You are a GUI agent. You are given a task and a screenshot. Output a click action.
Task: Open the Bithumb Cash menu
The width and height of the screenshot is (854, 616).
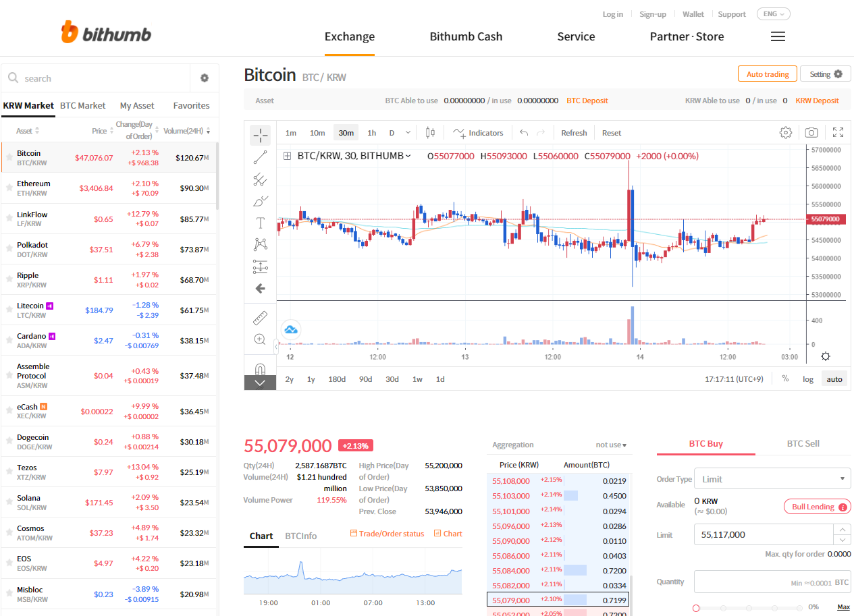click(466, 36)
